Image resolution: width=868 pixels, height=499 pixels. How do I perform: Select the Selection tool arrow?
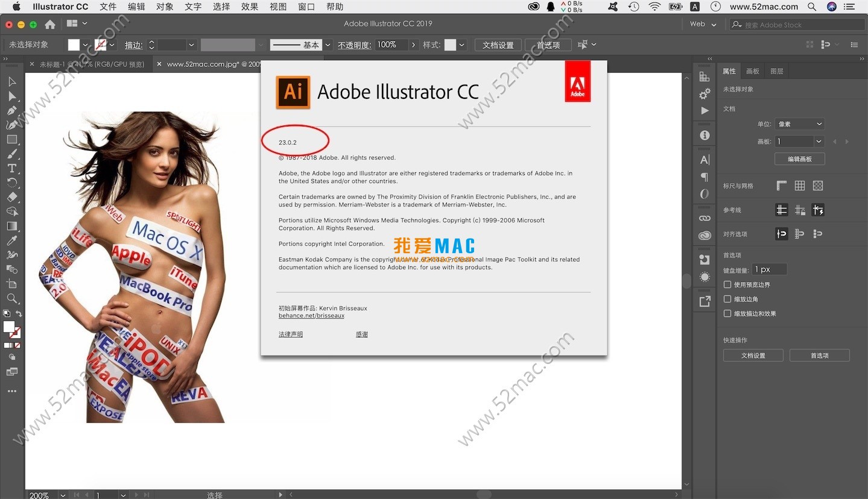click(12, 81)
